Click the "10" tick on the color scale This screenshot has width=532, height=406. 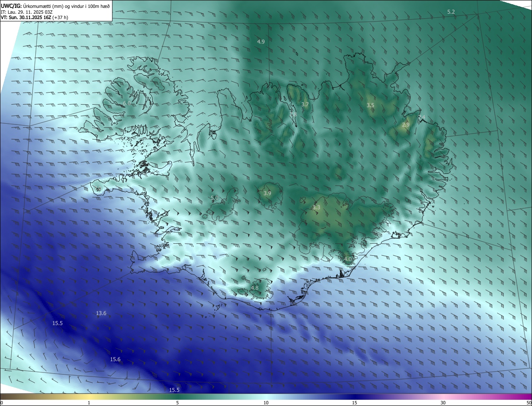[x=266, y=403]
